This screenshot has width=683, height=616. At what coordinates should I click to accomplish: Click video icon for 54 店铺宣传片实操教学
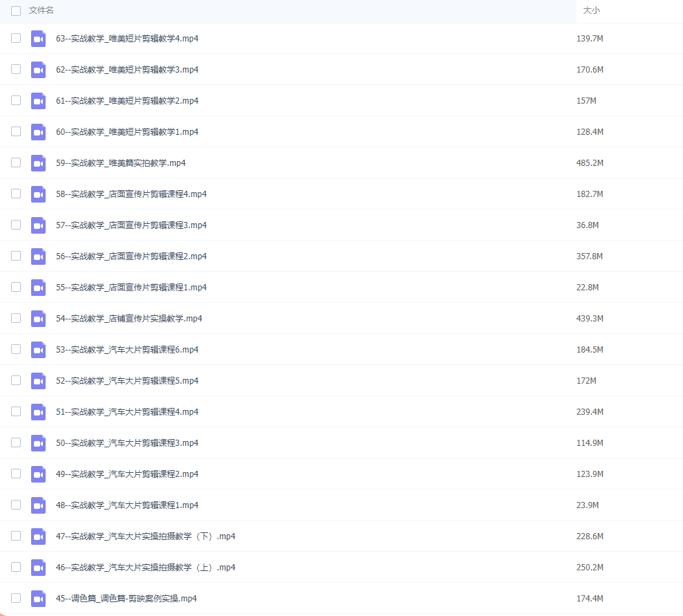tap(38, 319)
